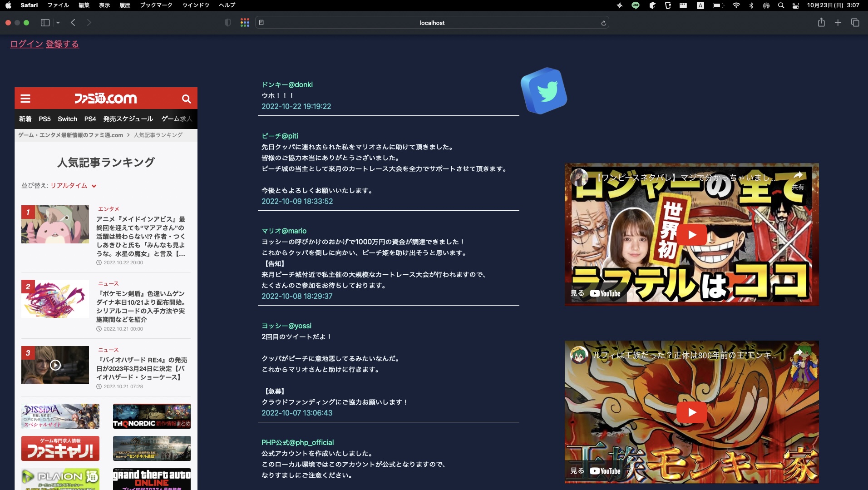Click the Famitsu search magnifier icon
868x490 pixels.
(186, 99)
